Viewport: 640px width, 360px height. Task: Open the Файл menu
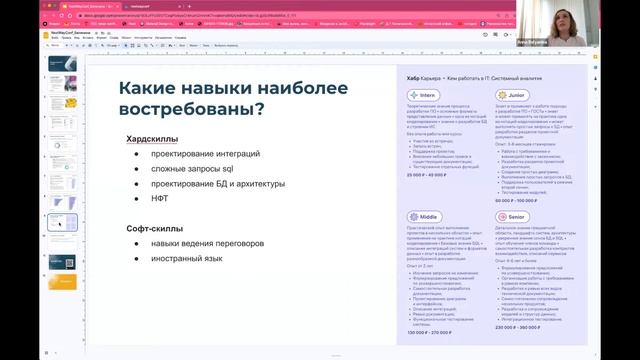(55, 38)
